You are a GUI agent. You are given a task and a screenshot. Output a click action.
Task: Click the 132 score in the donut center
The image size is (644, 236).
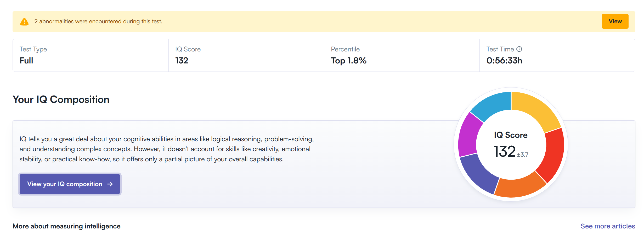click(x=504, y=151)
